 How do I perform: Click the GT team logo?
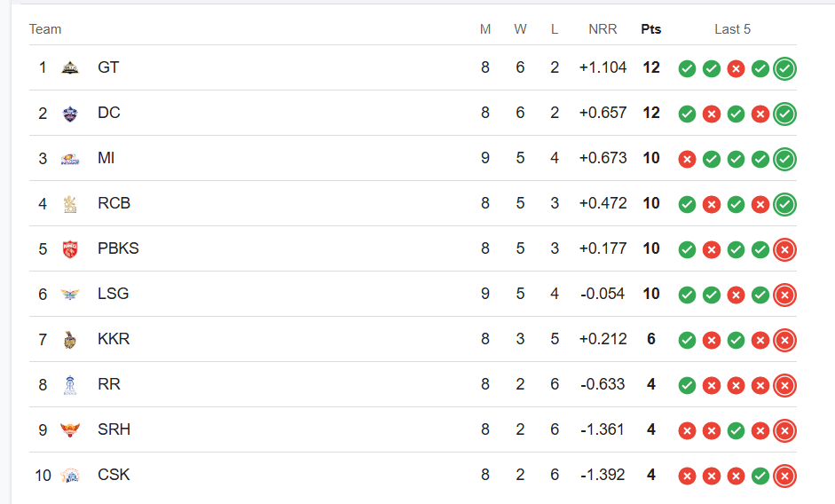pyautogui.click(x=70, y=67)
